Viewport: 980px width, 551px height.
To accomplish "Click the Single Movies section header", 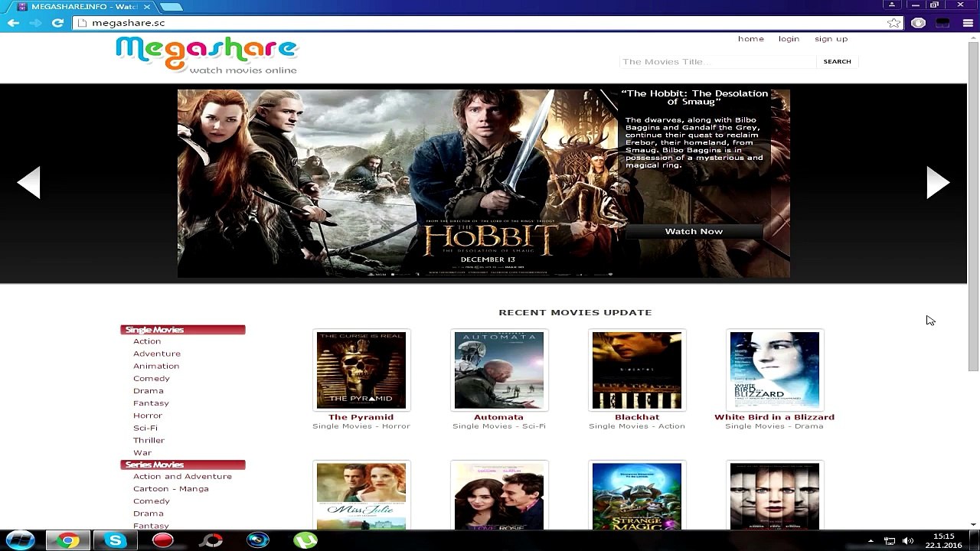I will click(x=183, y=330).
